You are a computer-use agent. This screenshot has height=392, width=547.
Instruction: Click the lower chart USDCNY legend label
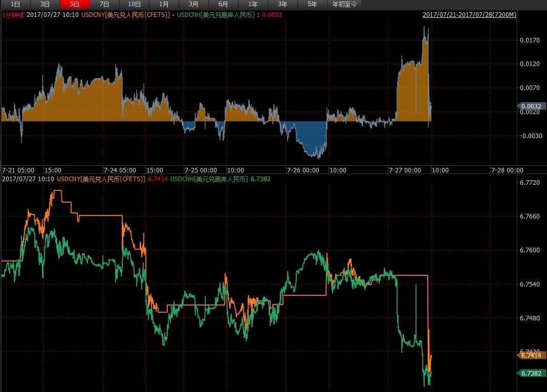(101, 179)
